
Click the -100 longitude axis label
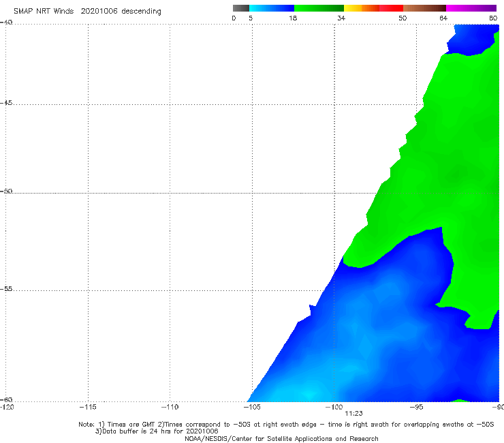point(334,407)
